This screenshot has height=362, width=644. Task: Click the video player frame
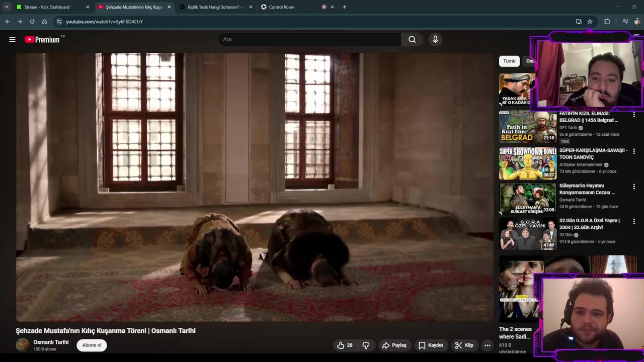[x=255, y=187]
